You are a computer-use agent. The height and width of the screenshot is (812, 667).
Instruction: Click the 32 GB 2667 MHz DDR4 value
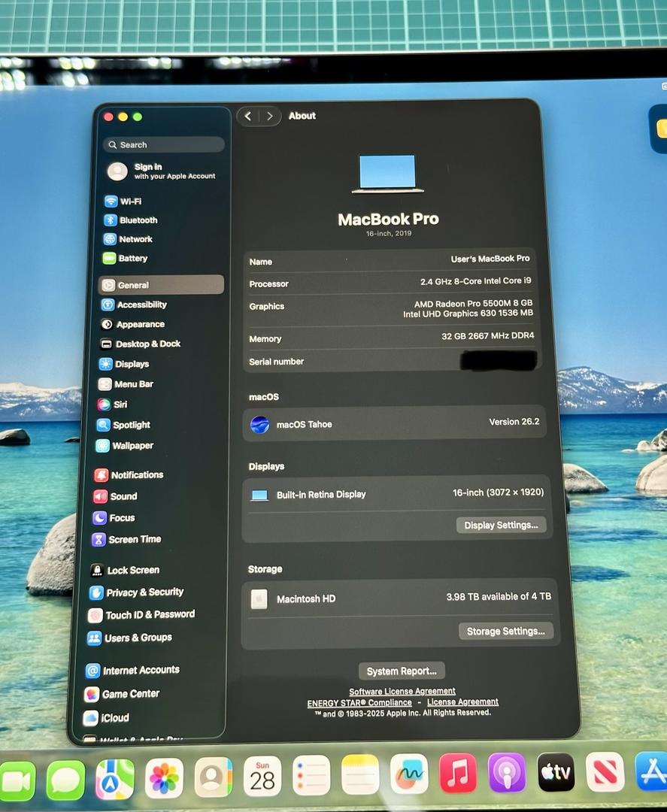[x=487, y=335]
